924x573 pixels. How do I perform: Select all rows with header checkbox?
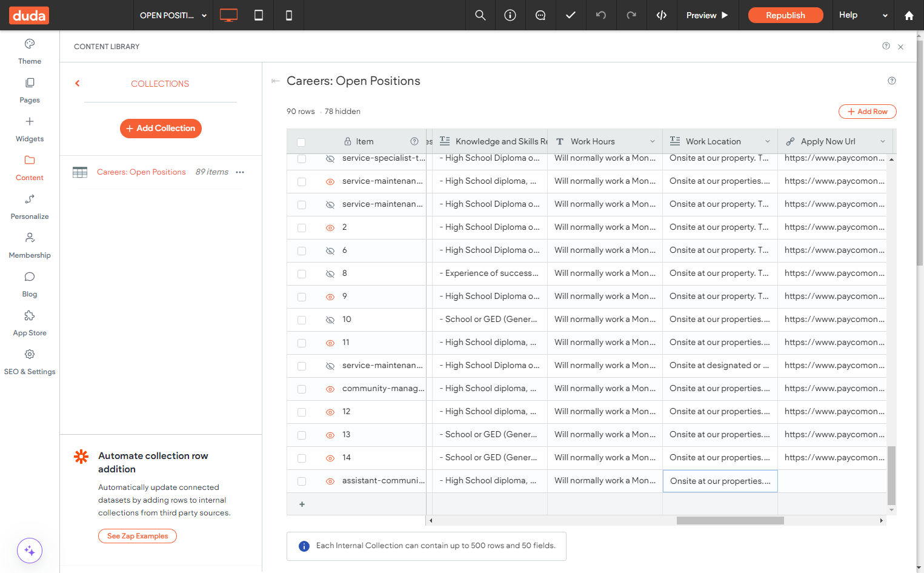point(301,142)
